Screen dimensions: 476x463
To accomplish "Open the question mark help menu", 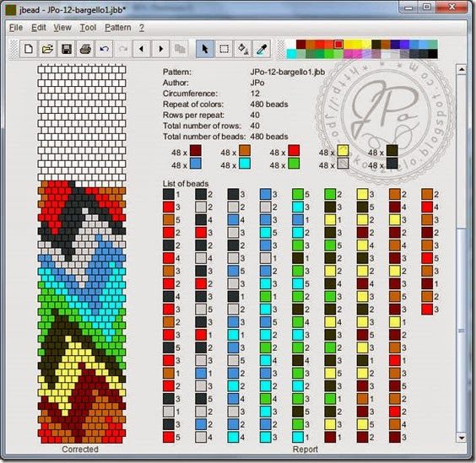I will click(x=142, y=28).
